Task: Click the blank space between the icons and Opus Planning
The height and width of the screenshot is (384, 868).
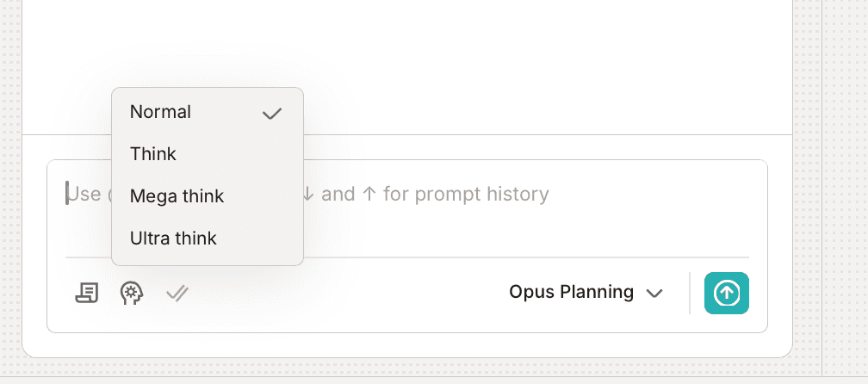Action: point(344,293)
